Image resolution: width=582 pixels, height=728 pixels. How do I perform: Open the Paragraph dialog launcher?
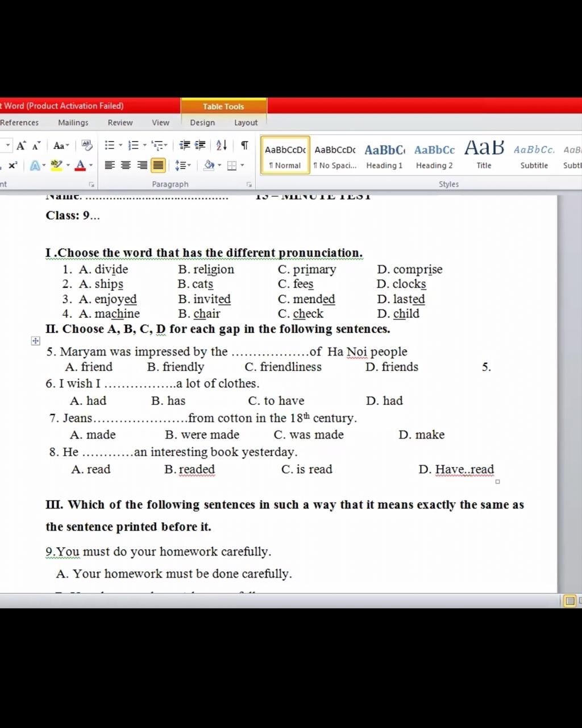click(249, 185)
